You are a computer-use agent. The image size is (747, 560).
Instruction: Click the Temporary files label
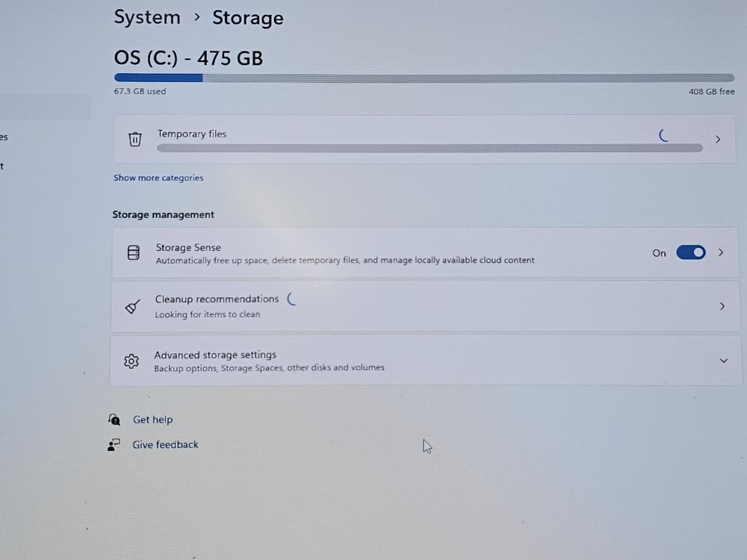(192, 134)
